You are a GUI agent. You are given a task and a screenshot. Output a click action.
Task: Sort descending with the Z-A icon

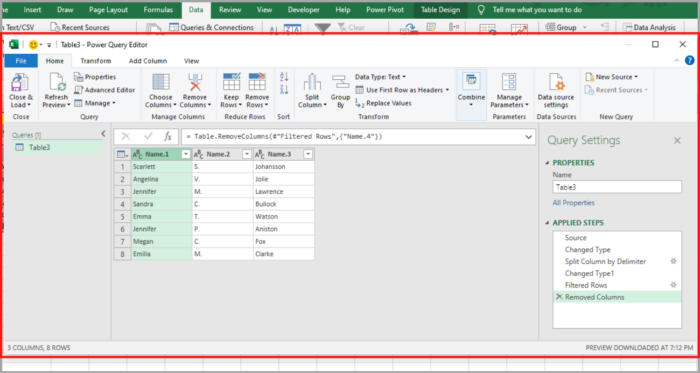[x=284, y=90]
